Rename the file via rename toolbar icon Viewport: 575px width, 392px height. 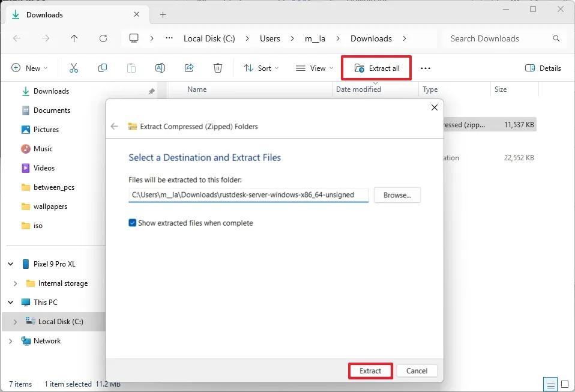coord(160,68)
